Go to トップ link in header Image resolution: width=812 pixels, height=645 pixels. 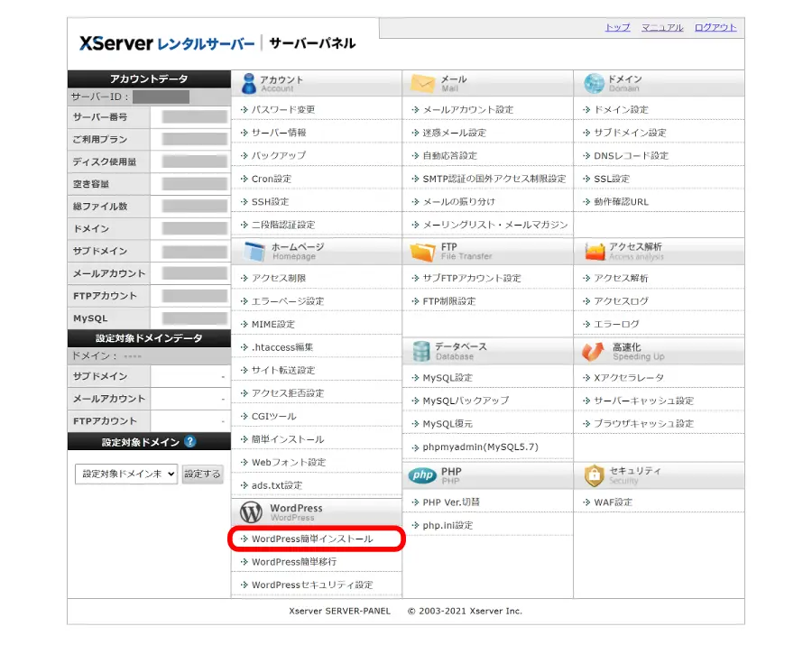coord(617,28)
